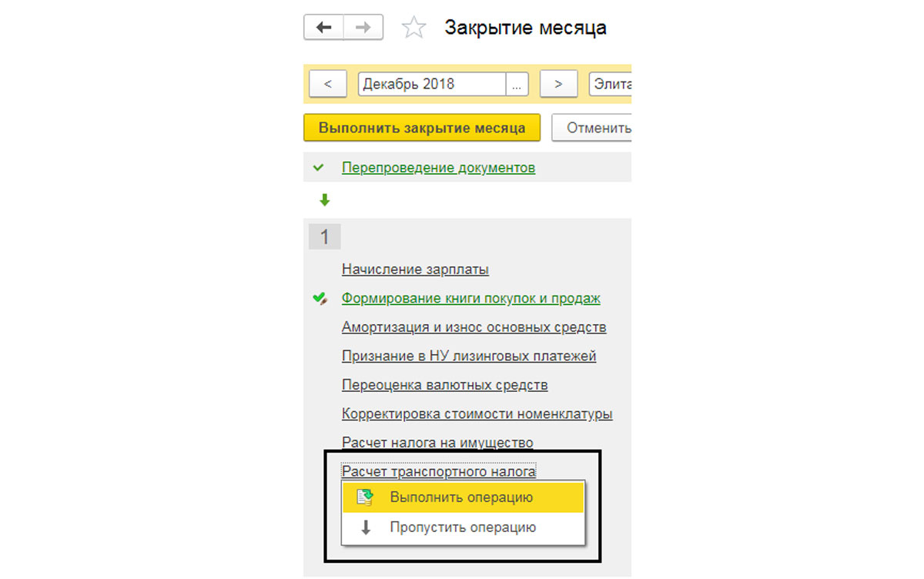The width and height of the screenshot is (924, 579).
Task: Click 'Выполнить закрытие месяца' button
Action: coord(422,128)
